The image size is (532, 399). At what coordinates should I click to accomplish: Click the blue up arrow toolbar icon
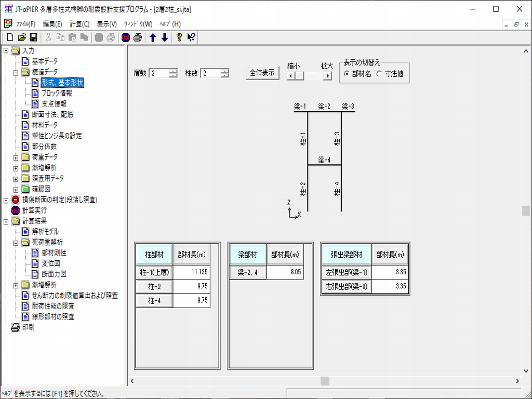(x=153, y=37)
